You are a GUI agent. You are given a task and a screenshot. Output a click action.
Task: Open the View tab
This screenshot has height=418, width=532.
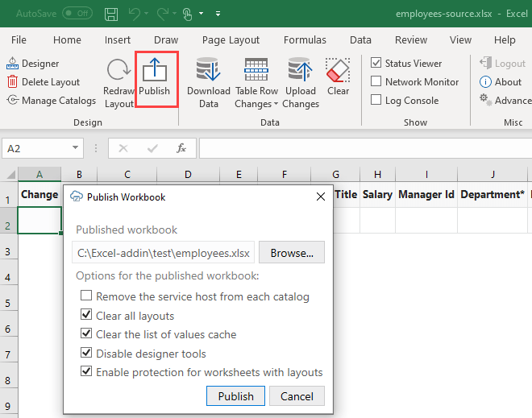click(460, 40)
